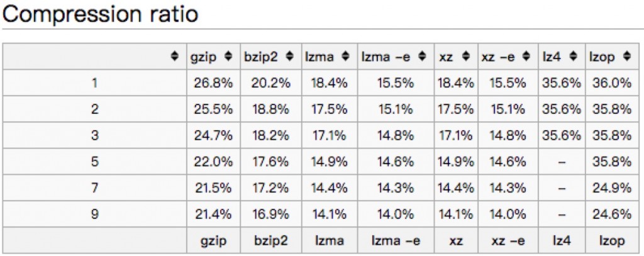This screenshot has width=644, height=256.
Task: Click the lzma -e footer label
Action: coord(396,241)
